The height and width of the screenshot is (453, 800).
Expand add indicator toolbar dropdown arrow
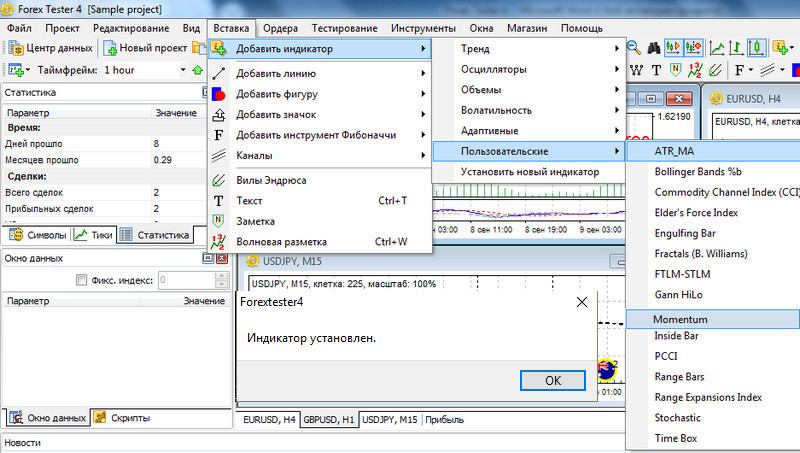click(x=791, y=48)
